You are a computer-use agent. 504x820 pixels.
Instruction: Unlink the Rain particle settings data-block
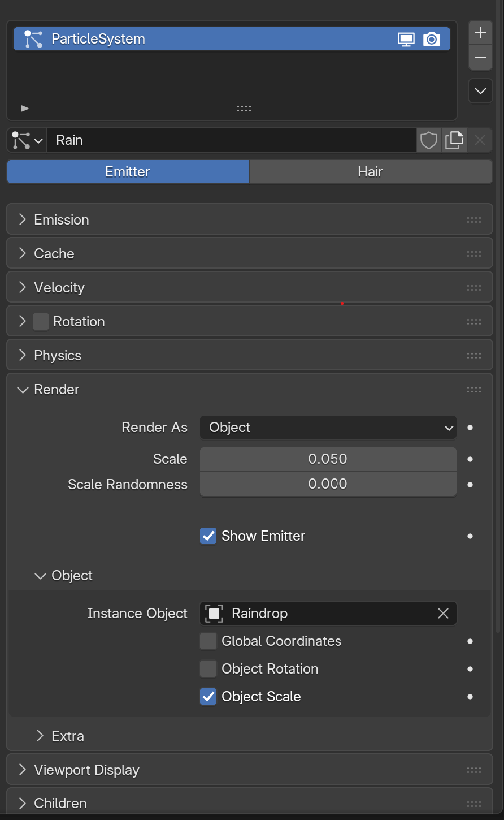pos(480,140)
